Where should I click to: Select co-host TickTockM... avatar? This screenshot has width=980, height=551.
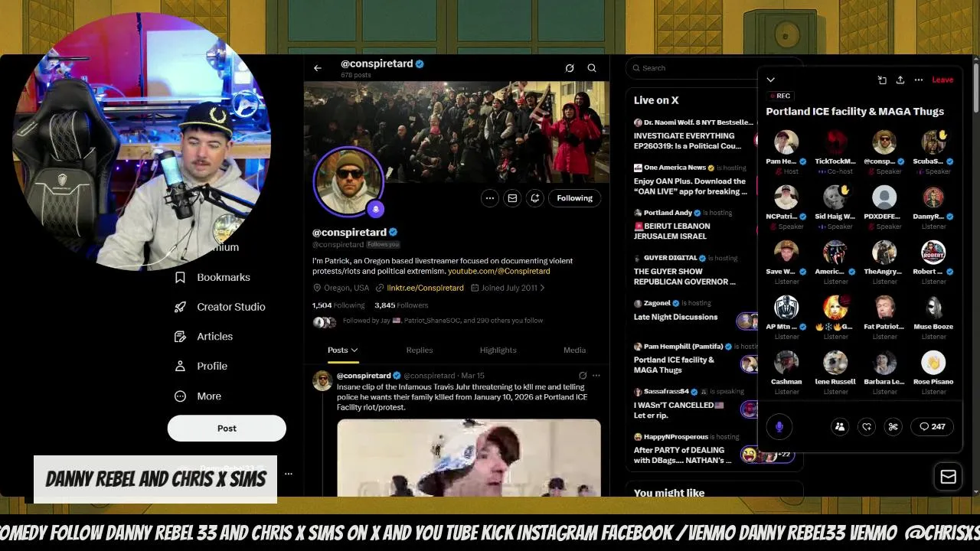(x=835, y=142)
